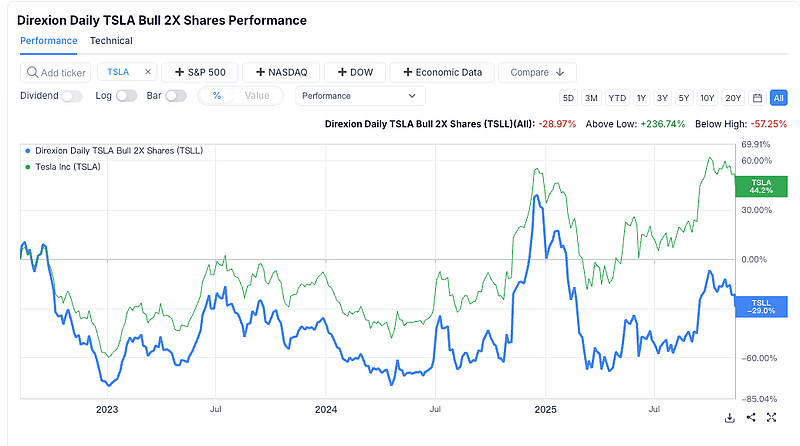
Task: Switch to Value display mode
Action: (257, 96)
